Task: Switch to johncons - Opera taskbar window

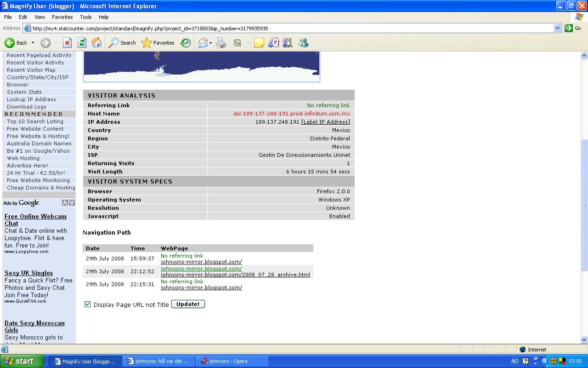Action: coord(232,361)
